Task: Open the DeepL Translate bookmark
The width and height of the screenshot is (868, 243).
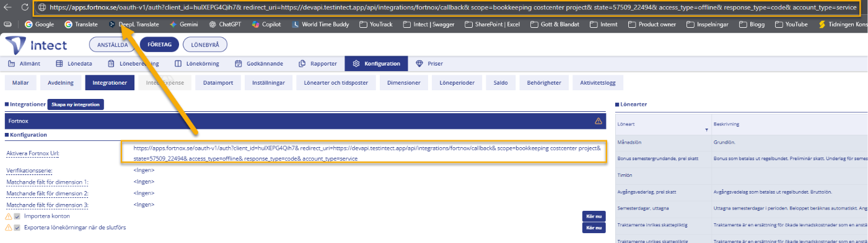Action: point(133,25)
